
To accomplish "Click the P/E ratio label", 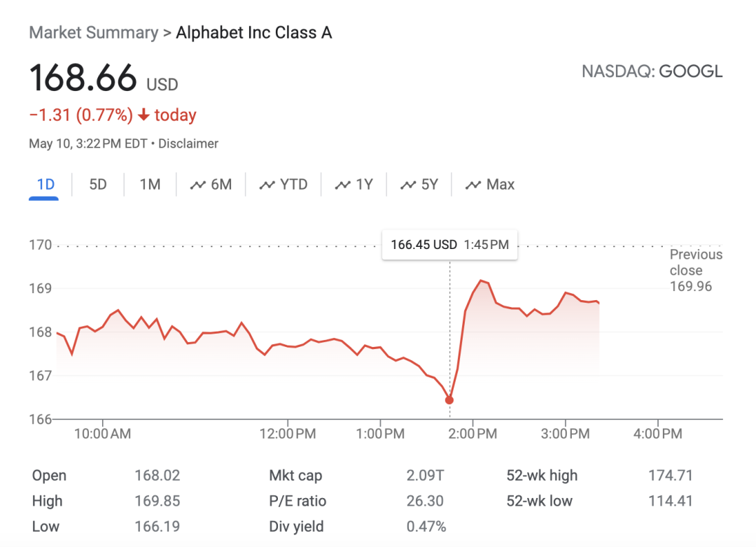I will [297, 501].
